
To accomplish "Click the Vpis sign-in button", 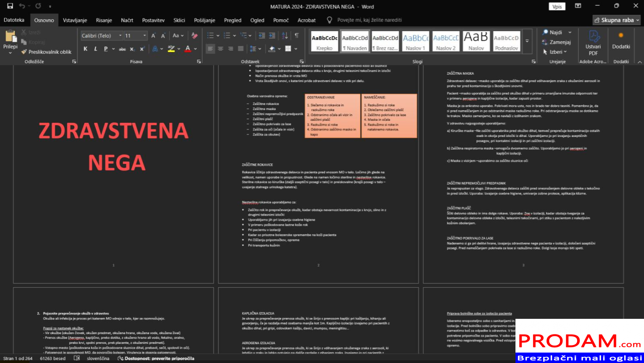I will click(557, 7).
